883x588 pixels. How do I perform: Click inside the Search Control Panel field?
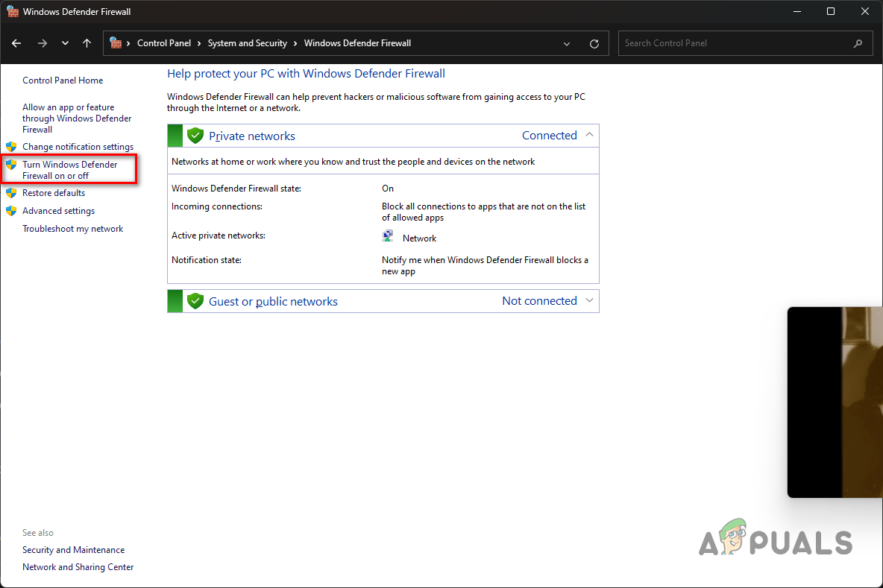coord(708,42)
